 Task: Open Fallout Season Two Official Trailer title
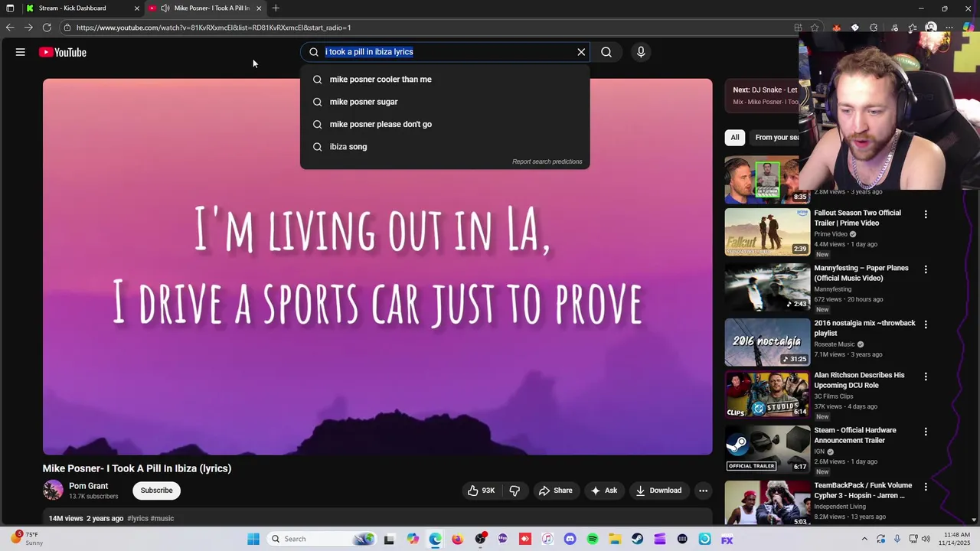pos(857,218)
